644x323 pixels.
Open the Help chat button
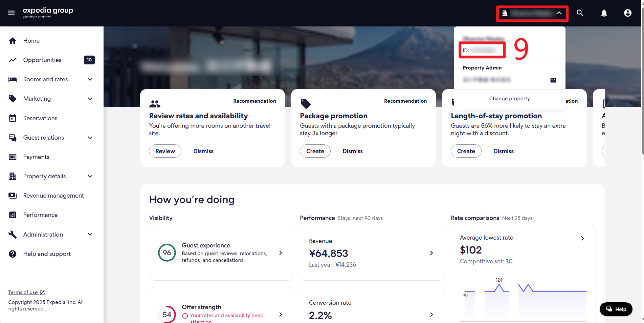click(x=616, y=309)
